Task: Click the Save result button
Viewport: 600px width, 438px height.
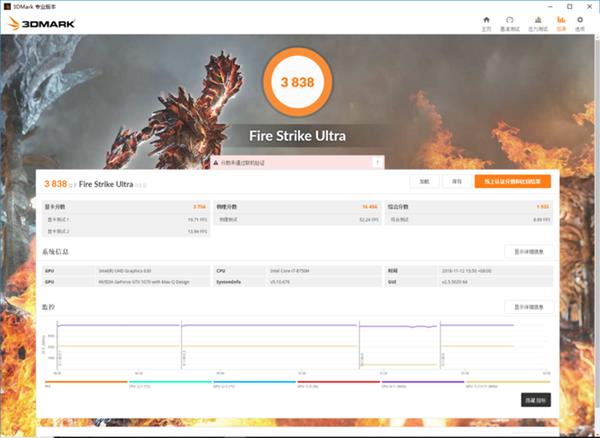Action: [457, 182]
